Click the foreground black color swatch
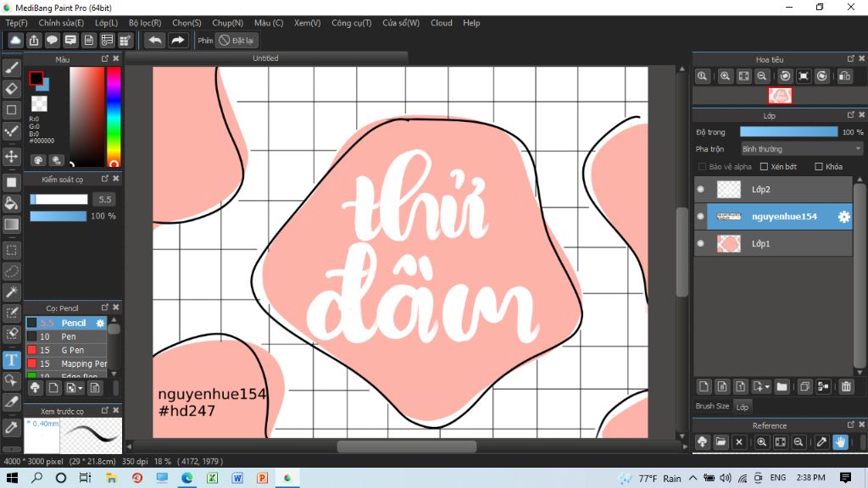The height and width of the screenshot is (488, 868). pos(36,78)
